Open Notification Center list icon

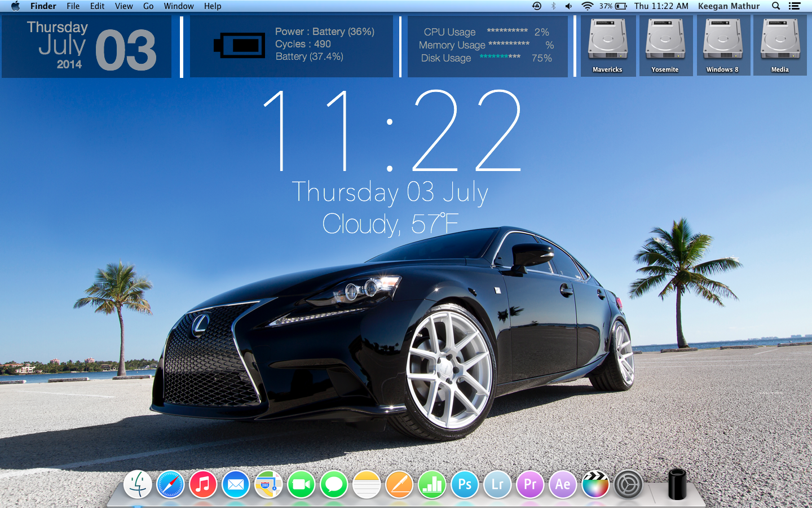795,6
